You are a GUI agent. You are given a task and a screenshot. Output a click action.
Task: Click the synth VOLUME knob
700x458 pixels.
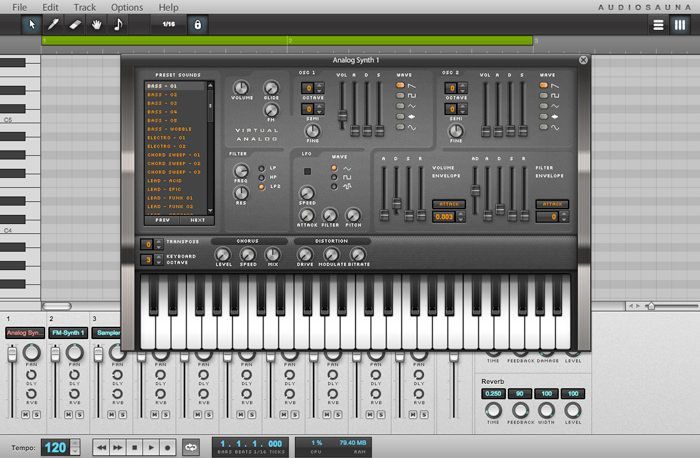coord(241,87)
